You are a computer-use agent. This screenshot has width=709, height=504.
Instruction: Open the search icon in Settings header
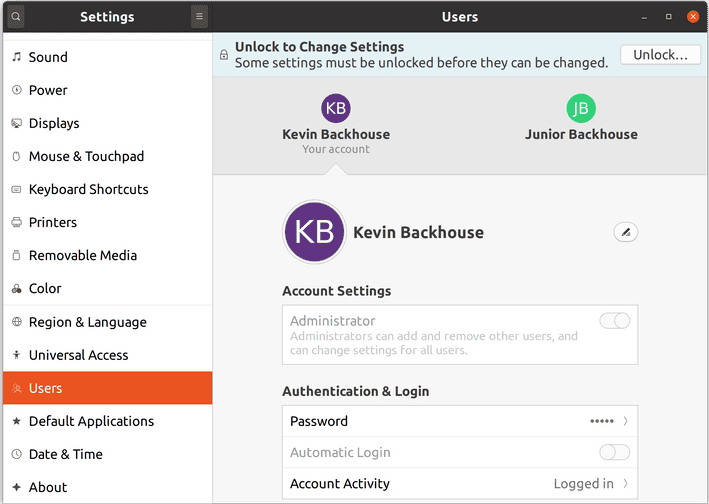tap(16, 17)
